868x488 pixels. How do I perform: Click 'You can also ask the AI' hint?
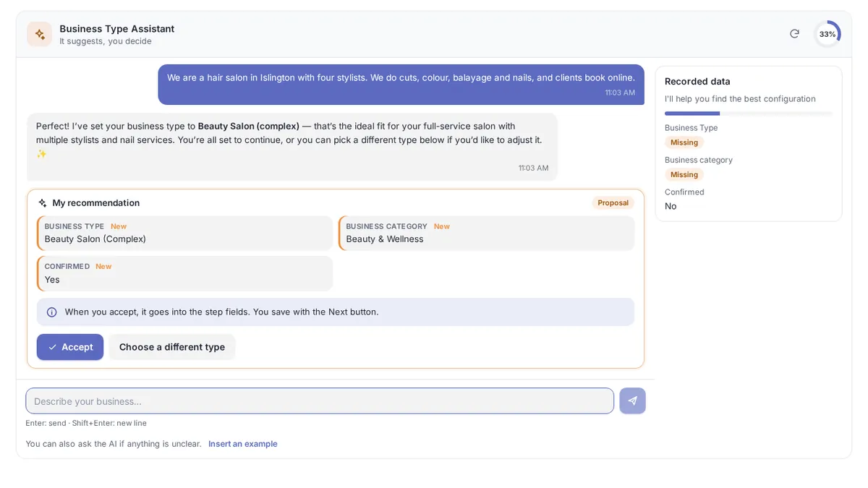114,444
